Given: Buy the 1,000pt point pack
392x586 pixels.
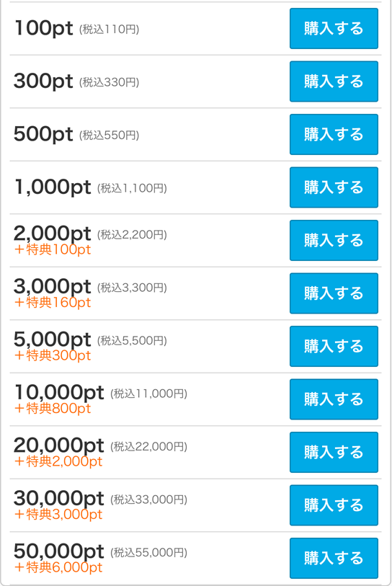Looking at the screenshot, I should [334, 187].
